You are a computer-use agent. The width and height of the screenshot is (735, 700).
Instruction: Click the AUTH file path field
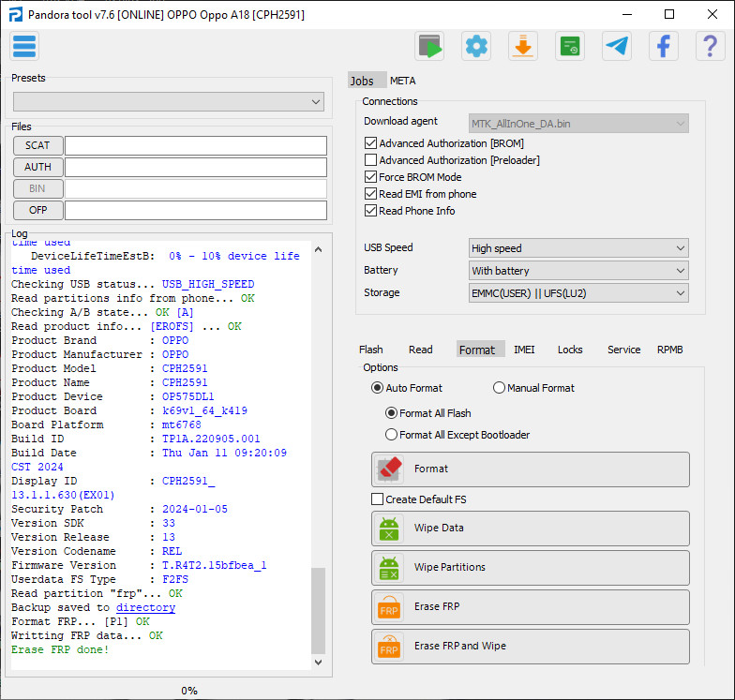195,167
